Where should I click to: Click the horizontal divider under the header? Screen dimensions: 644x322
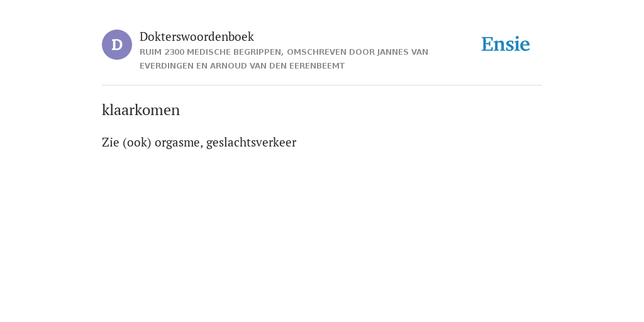point(322,85)
